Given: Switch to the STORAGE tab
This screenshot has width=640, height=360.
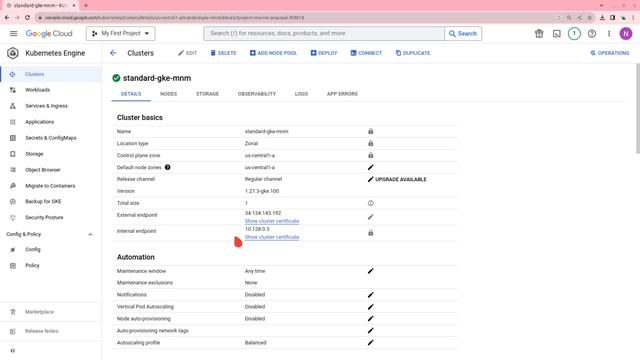Looking at the screenshot, I should pyautogui.click(x=207, y=94).
